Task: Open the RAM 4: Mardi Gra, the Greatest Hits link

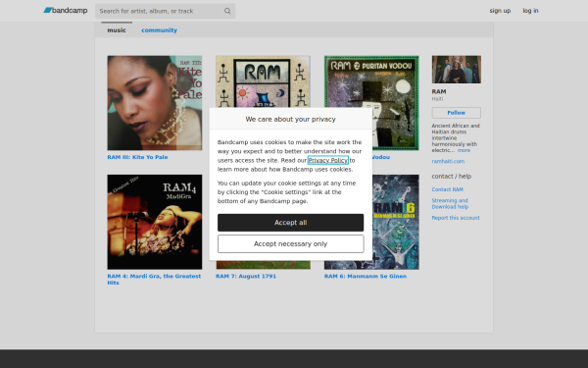Action: point(154,279)
